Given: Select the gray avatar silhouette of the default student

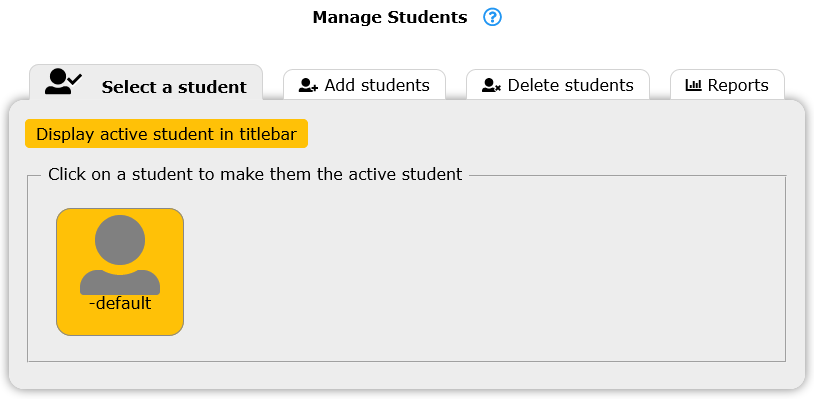Looking at the screenshot, I should coord(120,255).
